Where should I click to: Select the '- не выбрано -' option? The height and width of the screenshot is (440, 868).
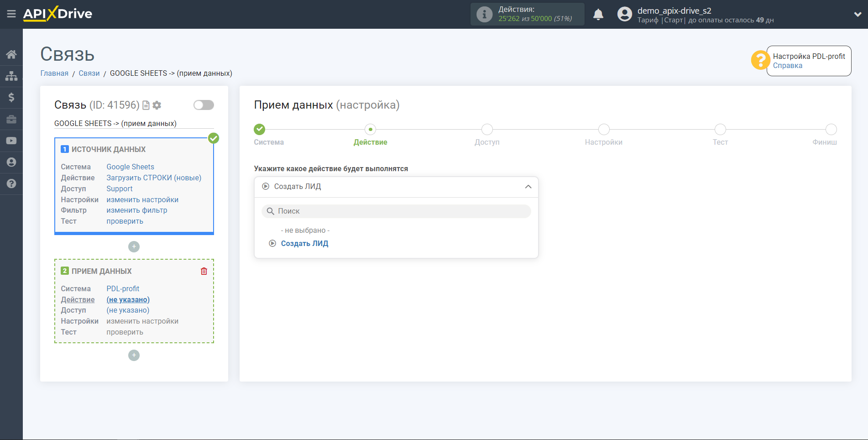305,230
